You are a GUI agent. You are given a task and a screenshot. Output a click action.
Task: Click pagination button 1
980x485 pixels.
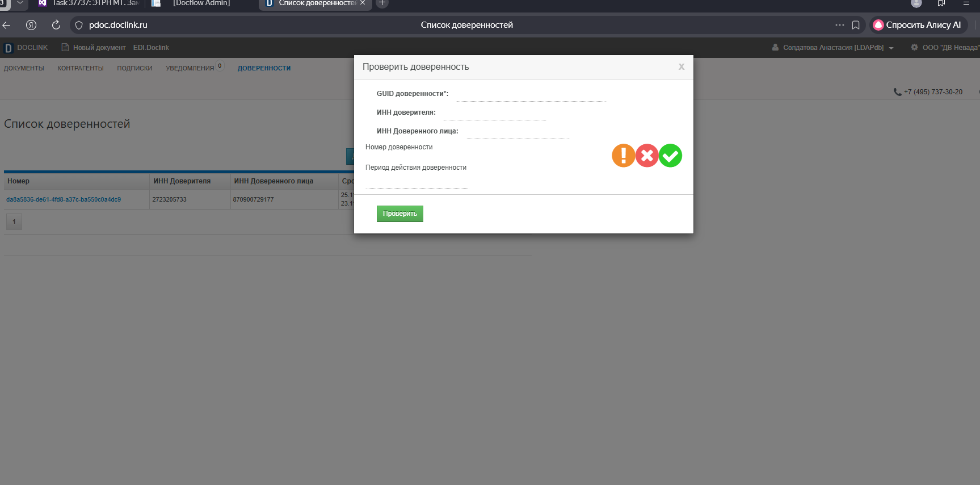(14, 221)
